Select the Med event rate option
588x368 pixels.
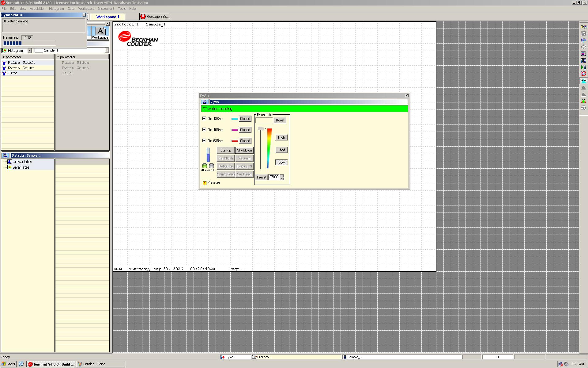click(281, 150)
